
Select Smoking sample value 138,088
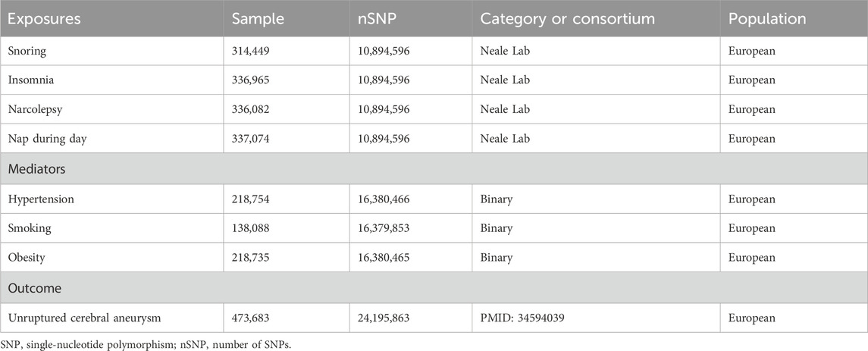(x=250, y=228)
